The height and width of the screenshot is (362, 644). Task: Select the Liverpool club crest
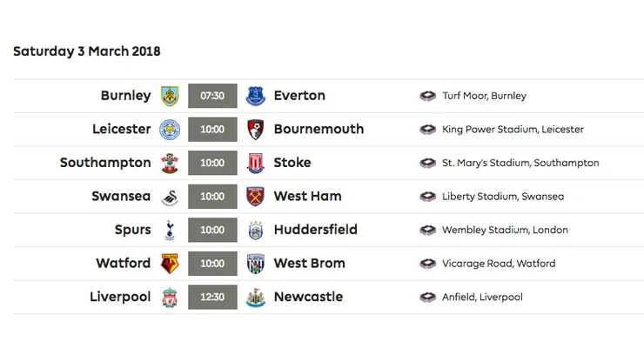tap(169, 297)
